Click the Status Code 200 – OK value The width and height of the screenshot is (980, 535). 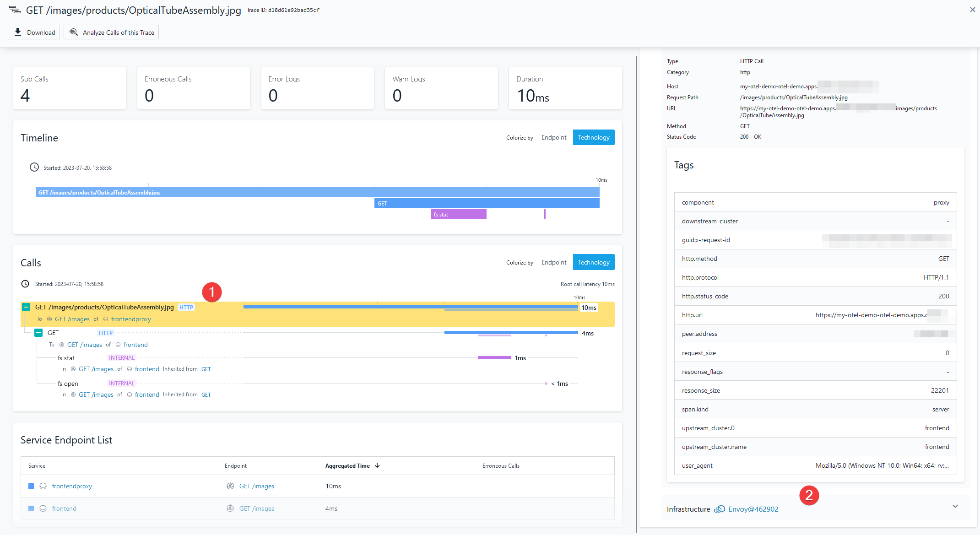click(750, 137)
